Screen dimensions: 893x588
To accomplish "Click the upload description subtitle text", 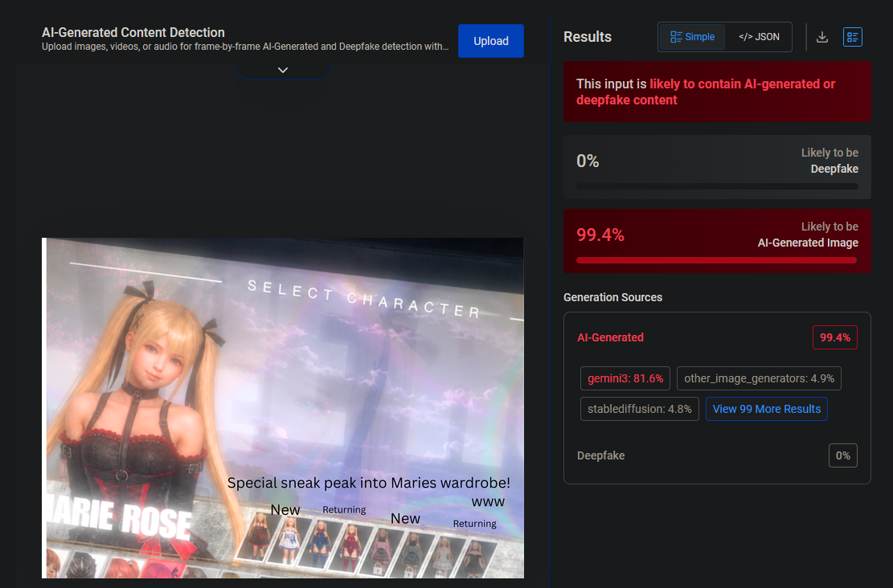I will coord(245,47).
